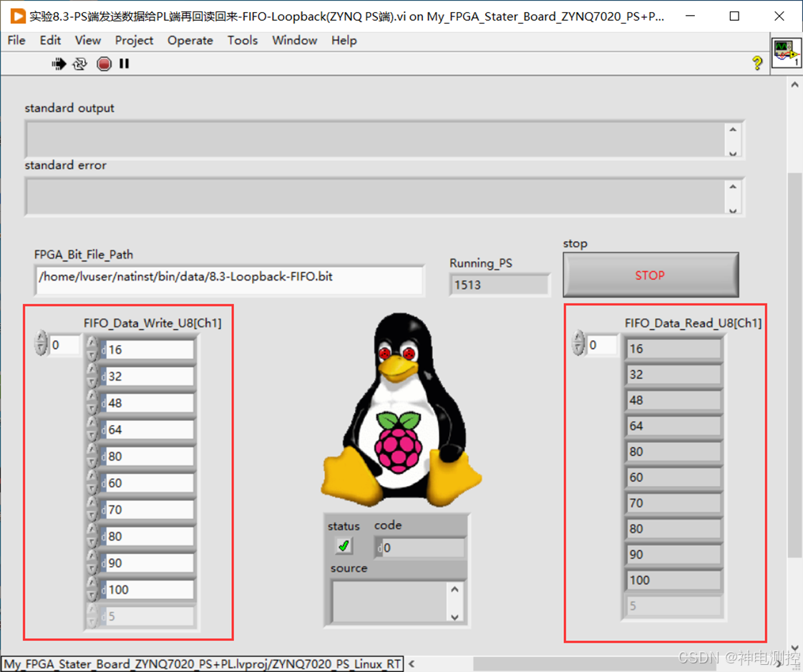803x672 pixels.
Task: Click read array value 16
Action: click(673, 349)
